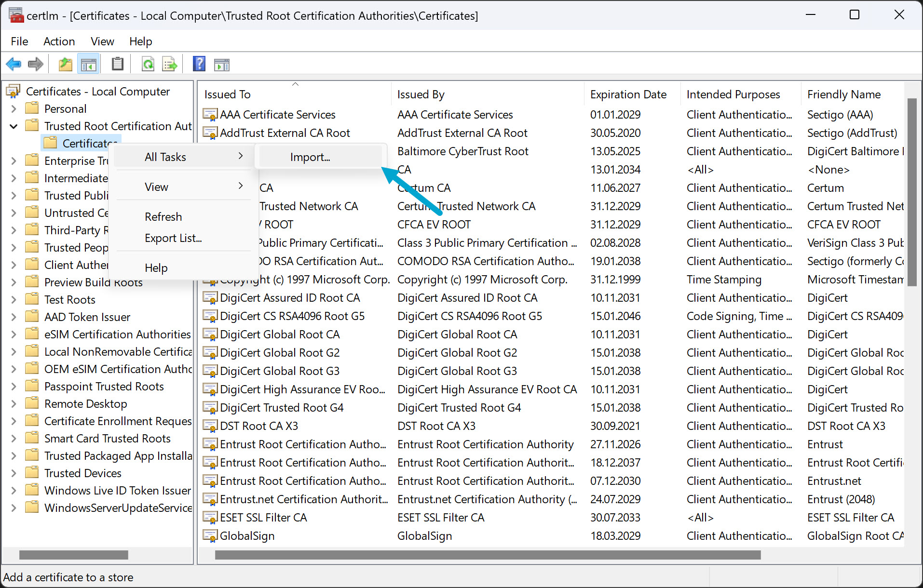Open Properties via the clipboard toolbar icon

pos(118,64)
